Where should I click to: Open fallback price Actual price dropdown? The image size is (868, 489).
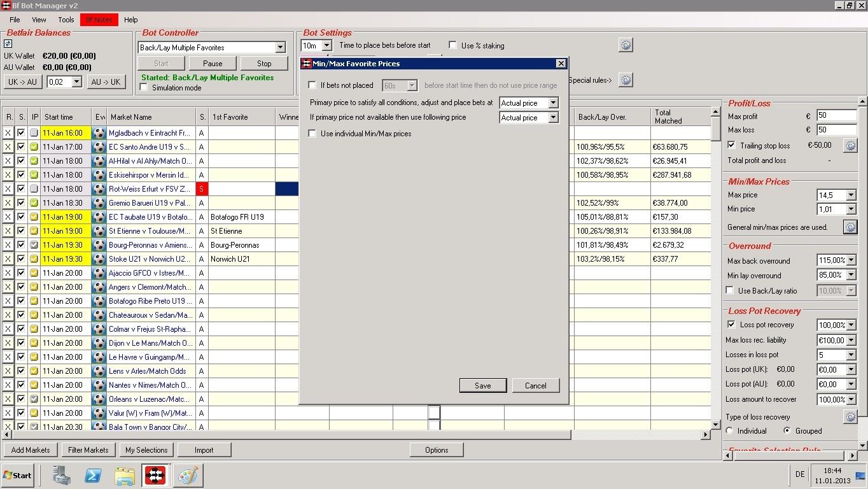(x=553, y=118)
